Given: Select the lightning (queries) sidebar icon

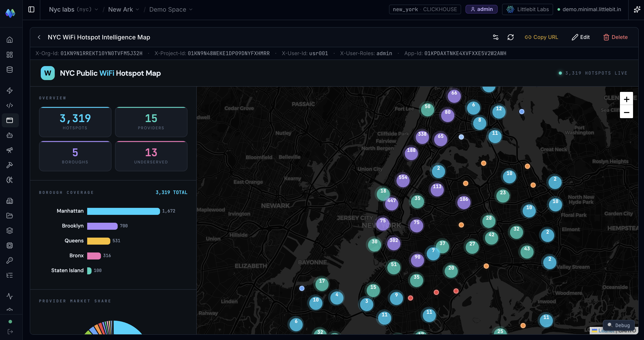Looking at the screenshot, I should coord(10,91).
